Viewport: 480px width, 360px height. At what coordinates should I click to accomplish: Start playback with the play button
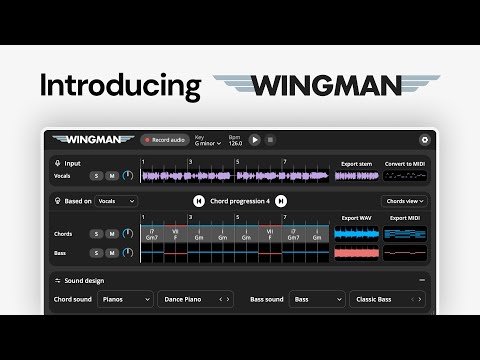tap(255, 140)
